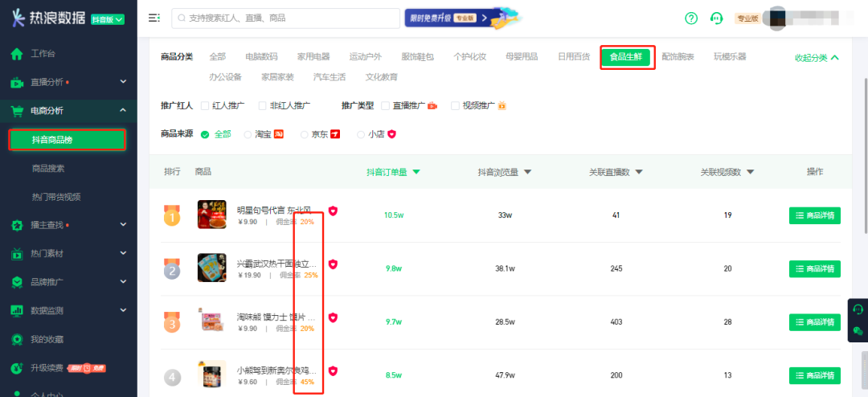Viewport: 868px width, 397px height.
Task: Sort by 抖音订单量 column
Action: (x=393, y=172)
